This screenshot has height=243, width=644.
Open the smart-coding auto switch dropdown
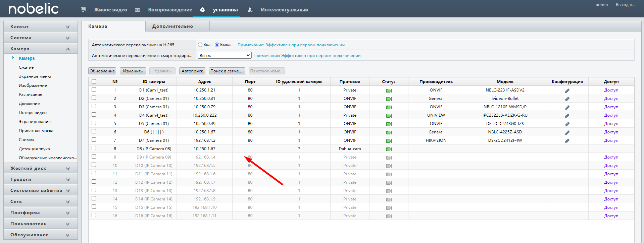click(x=225, y=56)
